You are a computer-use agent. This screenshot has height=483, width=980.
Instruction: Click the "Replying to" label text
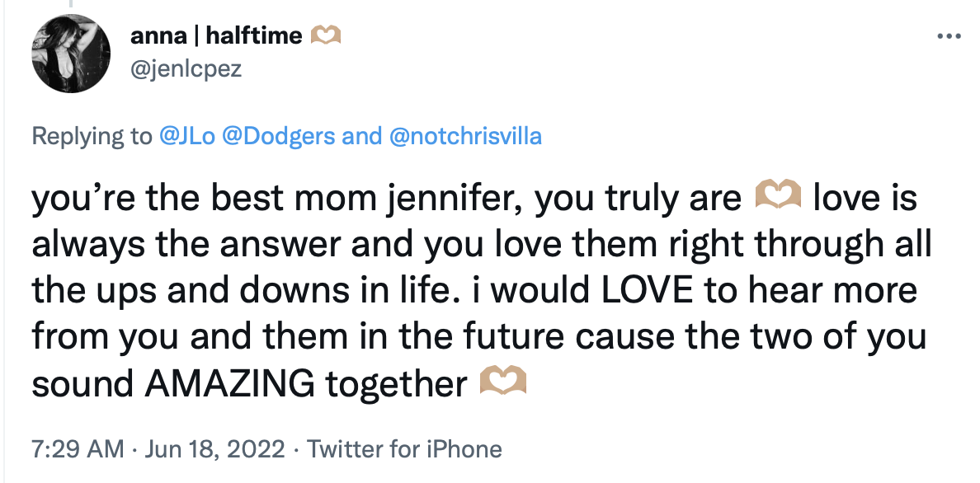click(x=92, y=136)
